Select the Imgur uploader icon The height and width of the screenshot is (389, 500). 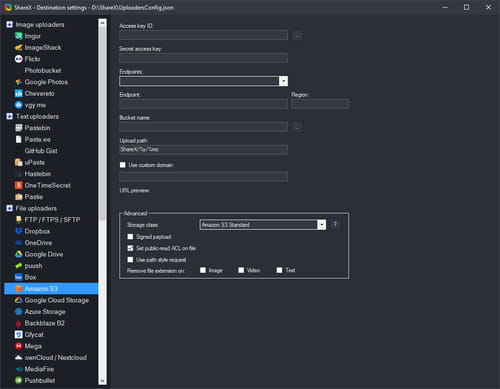[19, 36]
